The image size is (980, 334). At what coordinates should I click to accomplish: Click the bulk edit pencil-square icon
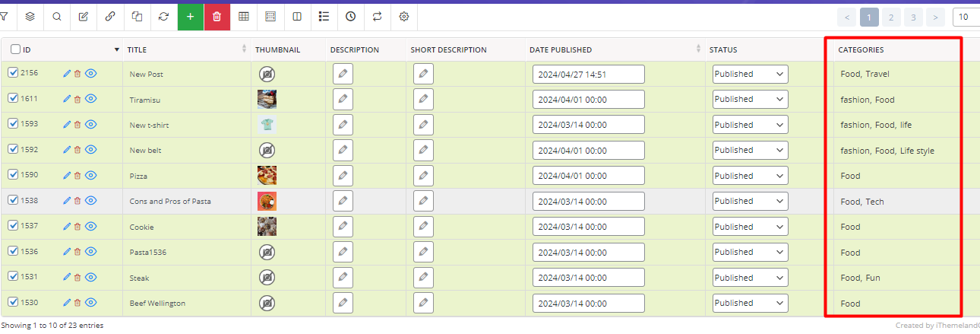coord(84,16)
